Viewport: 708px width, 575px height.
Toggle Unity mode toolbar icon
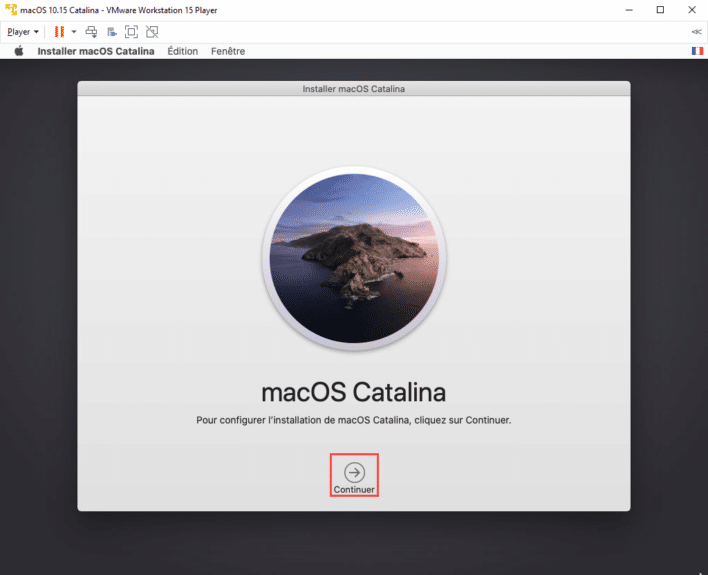152,32
